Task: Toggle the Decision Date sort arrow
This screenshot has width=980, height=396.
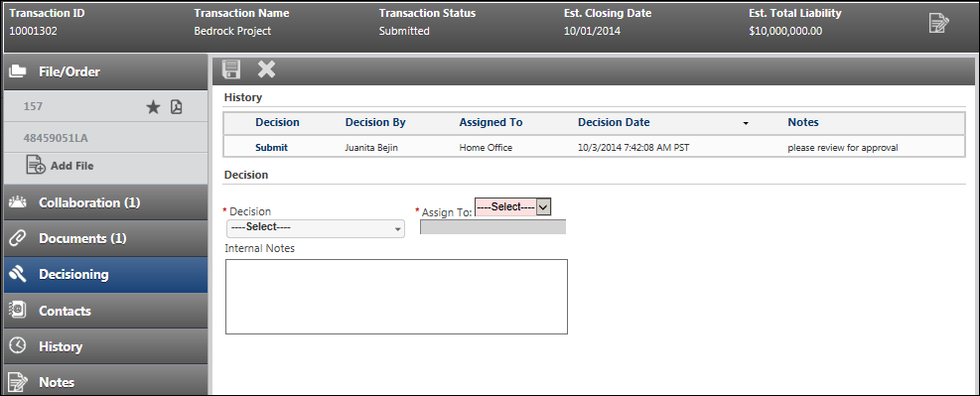Action: coord(745,123)
